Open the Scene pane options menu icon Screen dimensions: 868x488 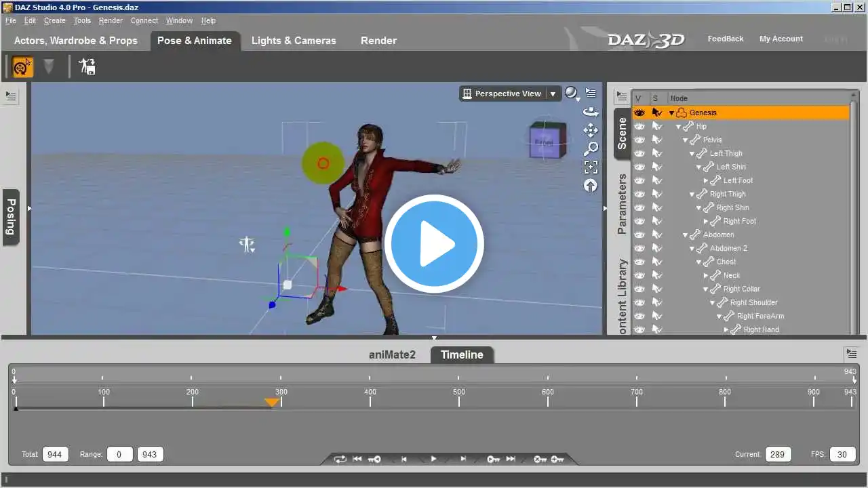click(x=621, y=96)
